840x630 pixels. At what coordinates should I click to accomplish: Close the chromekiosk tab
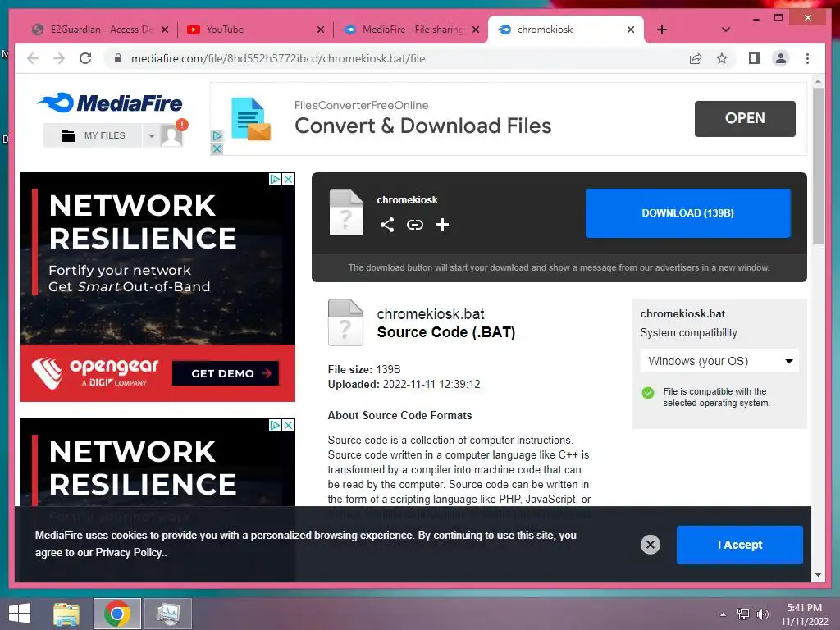(x=631, y=30)
